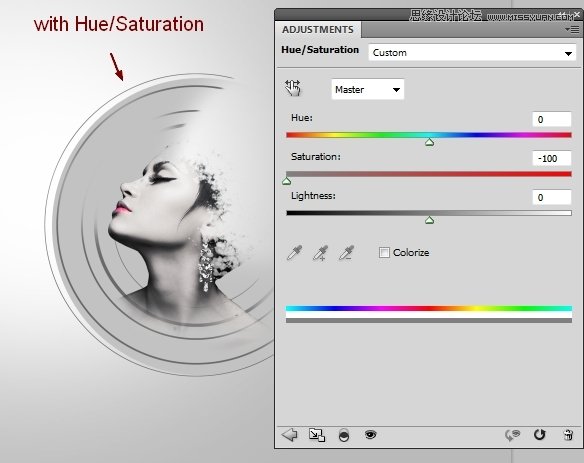This screenshot has height=463, width=584.
Task: Focus the Lightness value field
Action: click(x=552, y=197)
